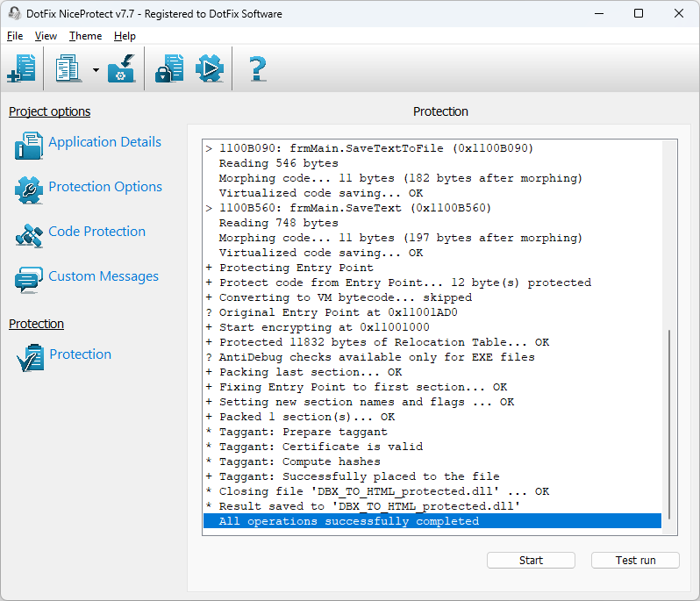
Task: Click the save project toolbar icon
Action: 121,68
